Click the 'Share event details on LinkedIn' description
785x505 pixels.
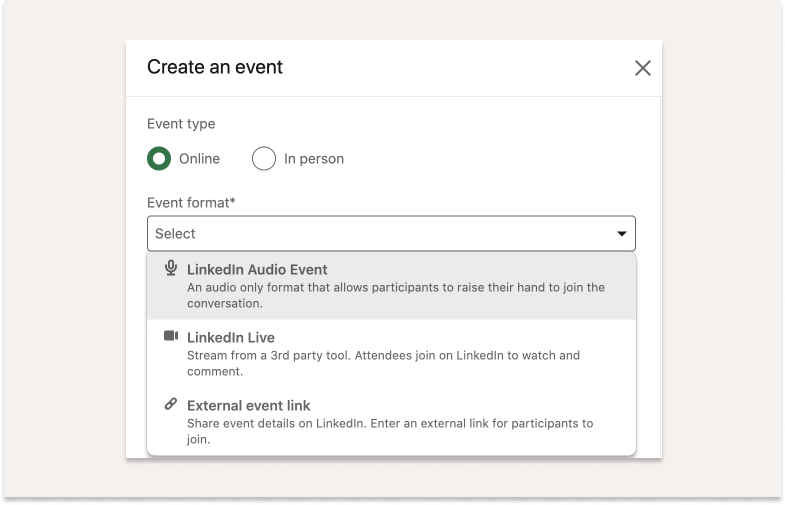pyautogui.click(x=390, y=431)
